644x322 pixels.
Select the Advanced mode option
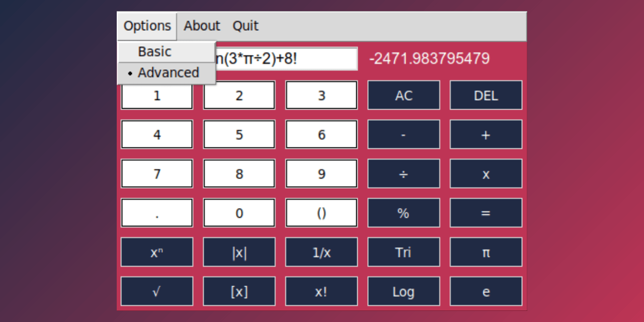[x=168, y=72]
